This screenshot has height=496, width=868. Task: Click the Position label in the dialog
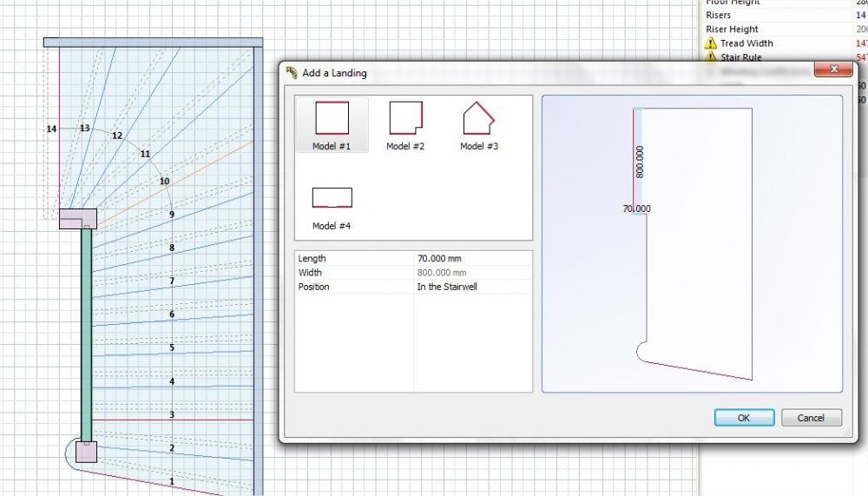pyautogui.click(x=313, y=287)
